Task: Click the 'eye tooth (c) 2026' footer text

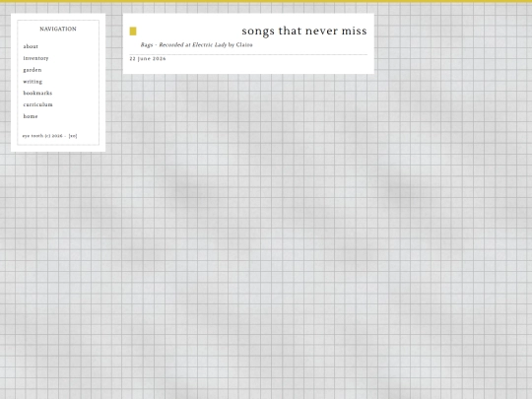Action: click(42, 136)
